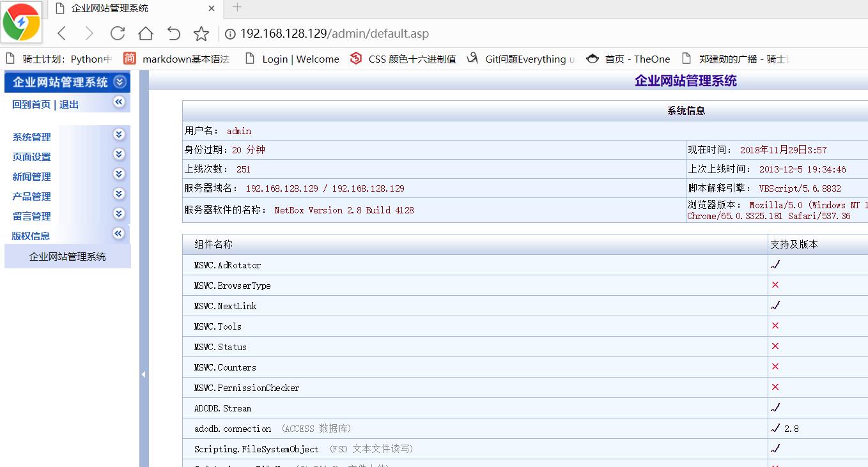Viewport: 868px width, 467px height.
Task: Collapse the 版权信息 section
Action: pos(118,233)
